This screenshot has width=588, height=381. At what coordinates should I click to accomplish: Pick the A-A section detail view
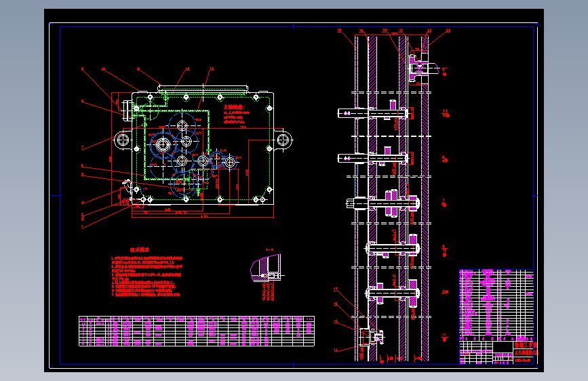(x=267, y=268)
